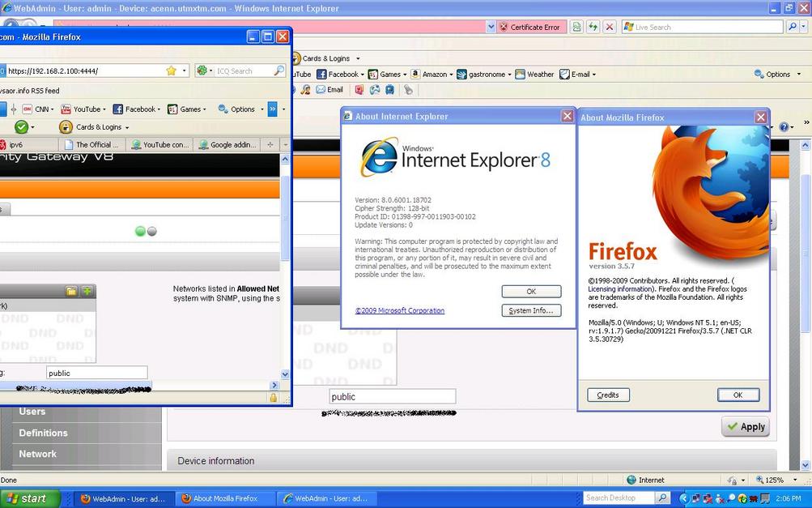Click the Weather toolbar button

point(534,75)
